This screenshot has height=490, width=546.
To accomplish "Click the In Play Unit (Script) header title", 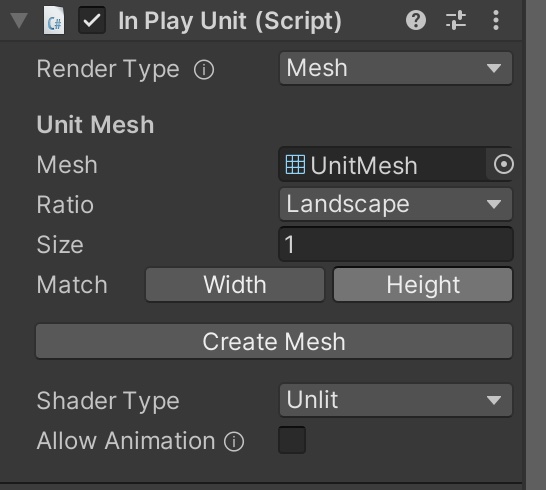I will (x=230, y=21).
